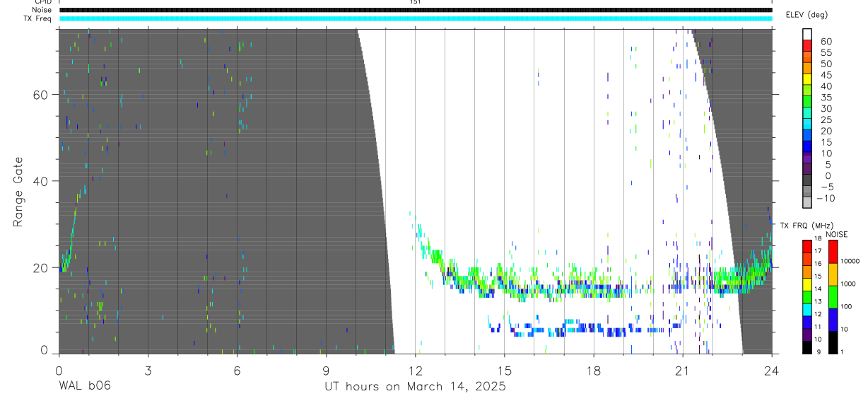Image resolution: width=868 pixels, height=401 pixels.
Task: Click the black Noise bar above the plot
Action: coord(415,10)
